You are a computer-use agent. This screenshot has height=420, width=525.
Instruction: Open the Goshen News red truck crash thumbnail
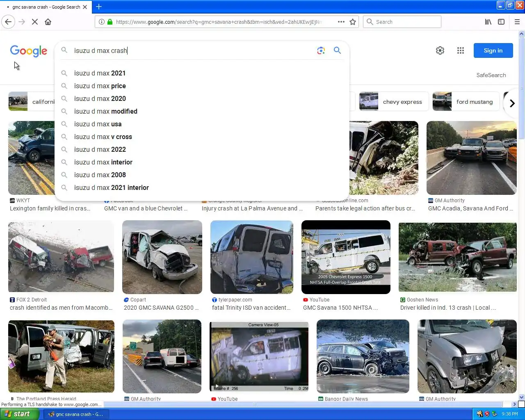tap(458, 257)
